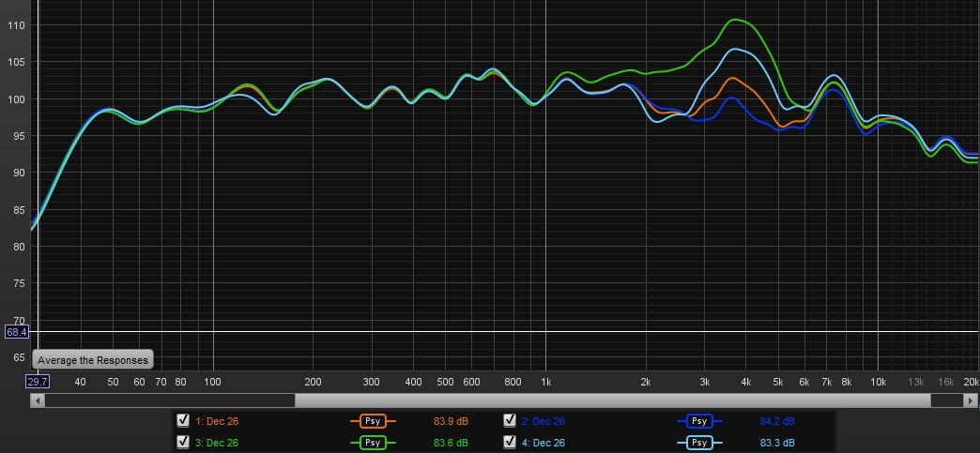Click the 110 dB axis label
The image size is (980, 453).
coord(15,25)
